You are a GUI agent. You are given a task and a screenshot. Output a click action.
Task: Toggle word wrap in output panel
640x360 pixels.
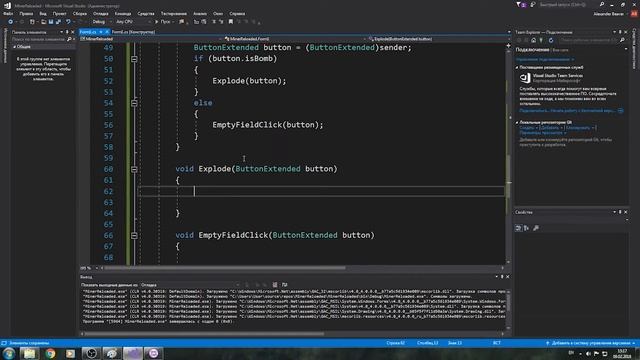pyautogui.click(x=284, y=285)
